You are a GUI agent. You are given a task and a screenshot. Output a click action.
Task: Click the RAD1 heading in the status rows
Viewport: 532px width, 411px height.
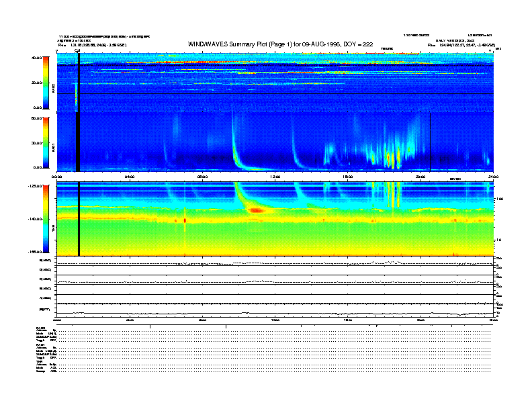pos(40,345)
